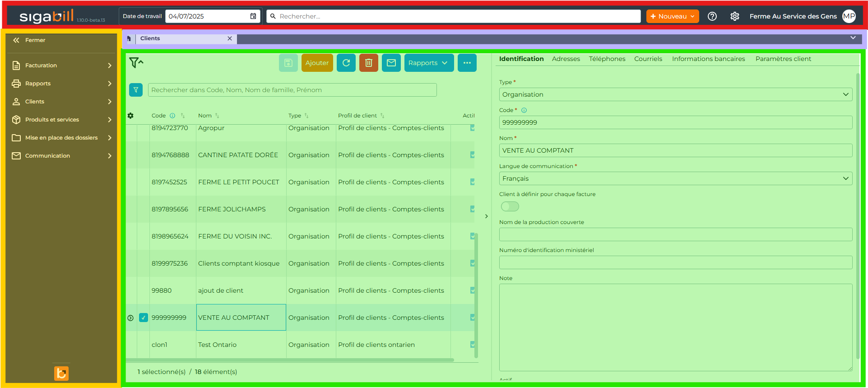Close the Clients tab

pyautogui.click(x=230, y=38)
